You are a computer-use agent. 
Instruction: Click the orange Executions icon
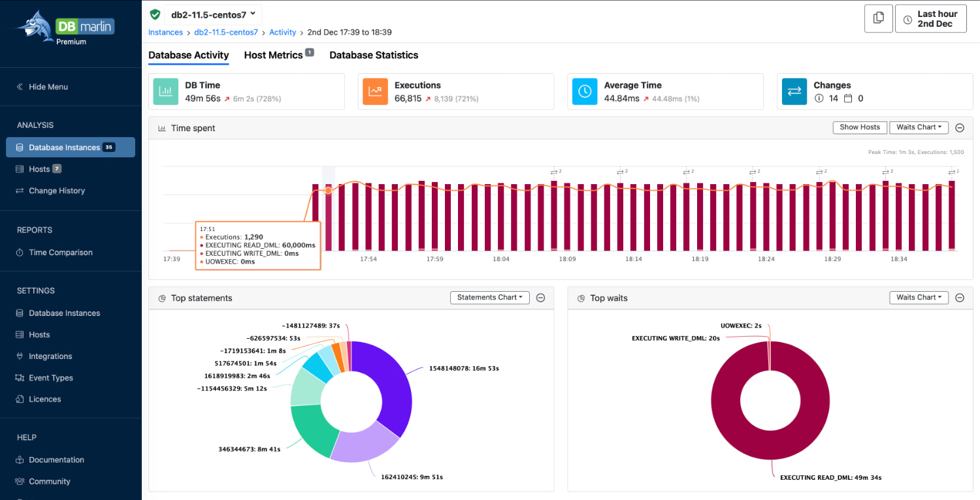click(376, 91)
